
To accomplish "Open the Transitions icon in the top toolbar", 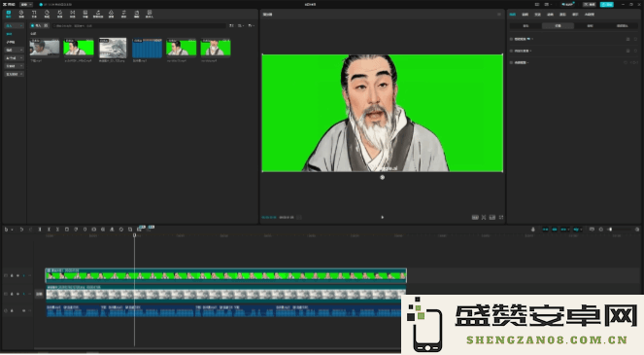I will [x=72, y=14].
